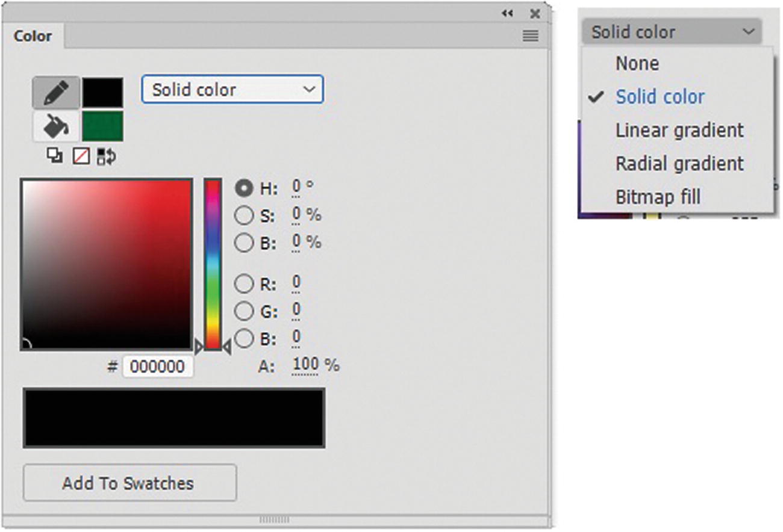
Task: Select the H hue radio button
Action: pos(244,188)
